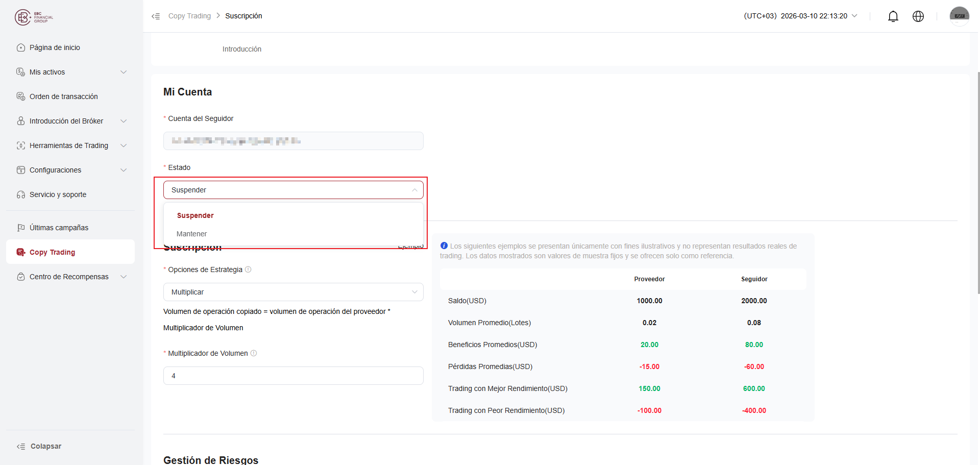Click info icon beside Opciones de Estrategia

(x=248, y=270)
